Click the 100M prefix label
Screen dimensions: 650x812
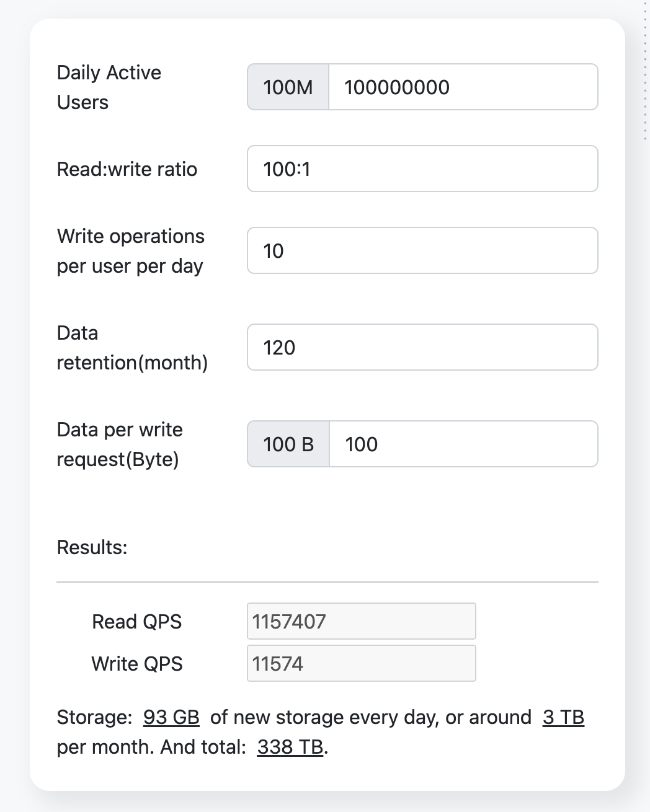tap(288, 87)
